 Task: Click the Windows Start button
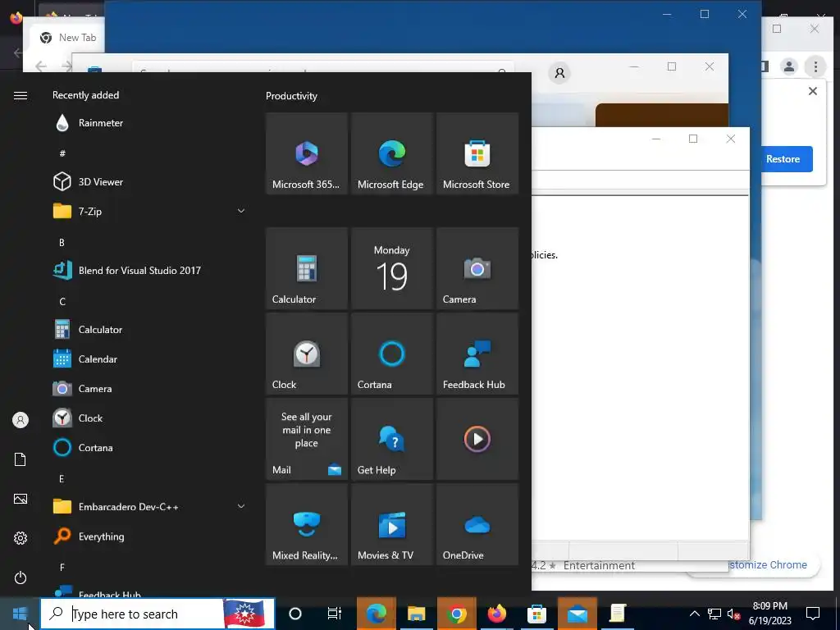click(20, 614)
